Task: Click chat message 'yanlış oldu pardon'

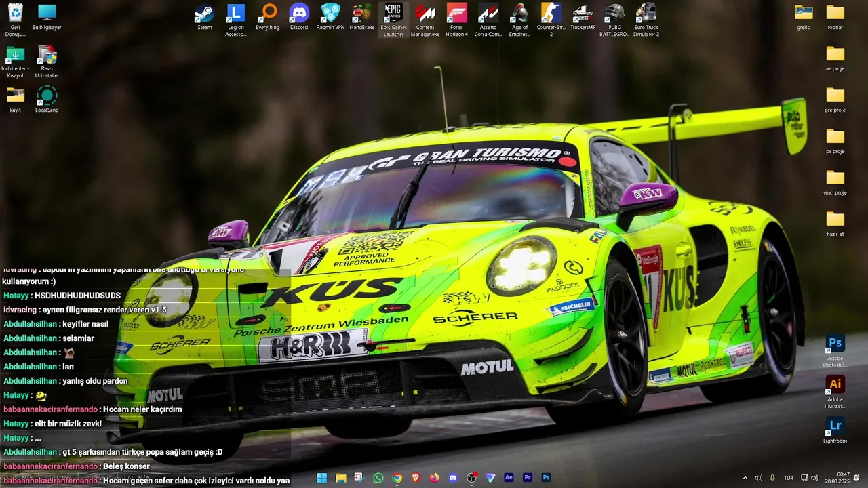Action: pyautogui.click(x=95, y=381)
